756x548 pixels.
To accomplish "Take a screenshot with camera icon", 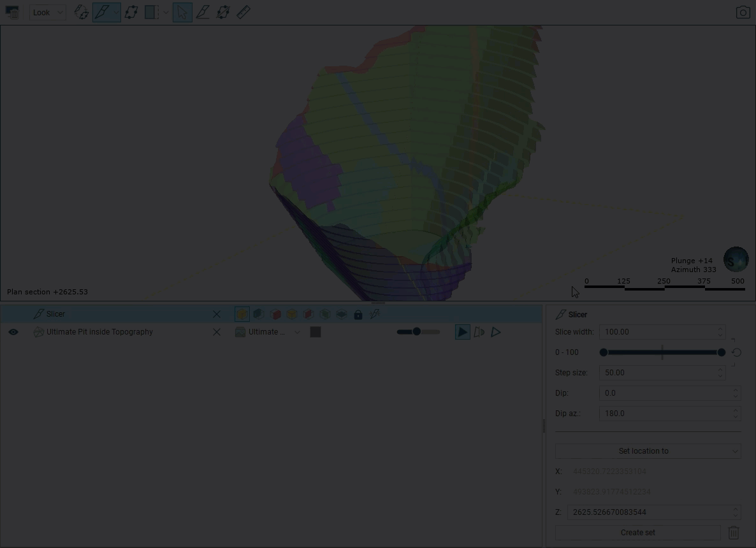I will point(743,12).
